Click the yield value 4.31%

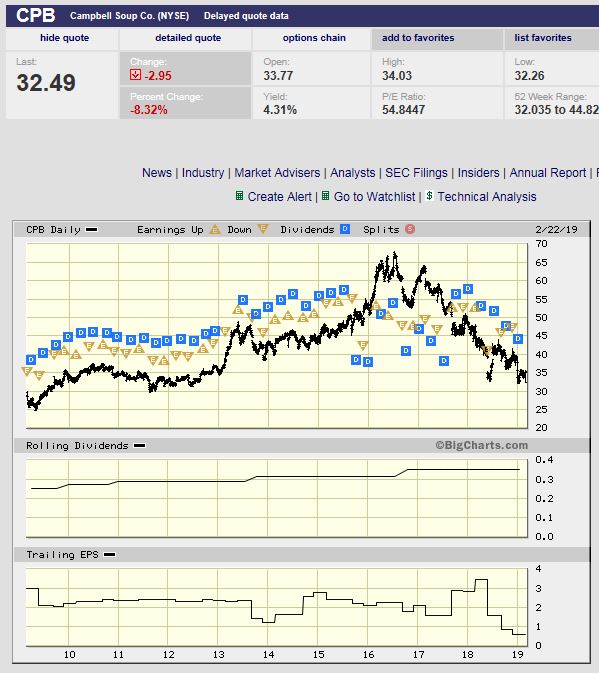280,110
